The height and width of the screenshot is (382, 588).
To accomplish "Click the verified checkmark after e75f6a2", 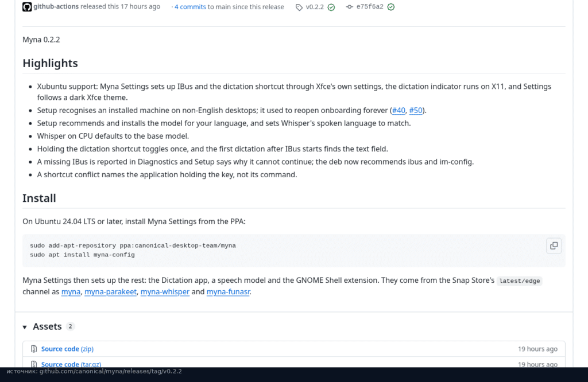I will (390, 7).
